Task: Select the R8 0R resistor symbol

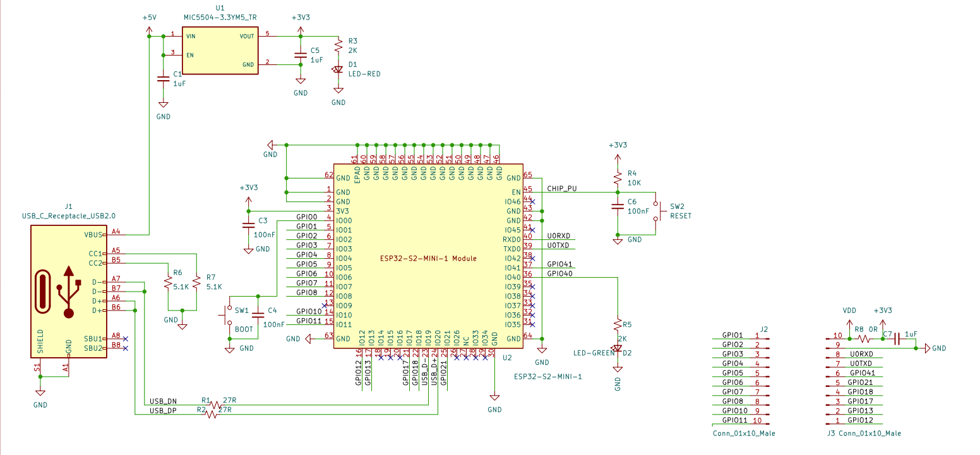Action: pyautogui.click(x=864, y=339)
